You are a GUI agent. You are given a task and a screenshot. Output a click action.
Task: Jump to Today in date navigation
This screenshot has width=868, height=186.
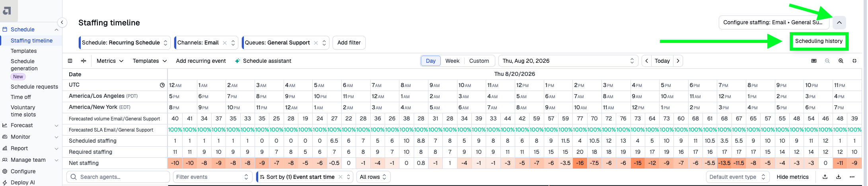pos(662,61)
